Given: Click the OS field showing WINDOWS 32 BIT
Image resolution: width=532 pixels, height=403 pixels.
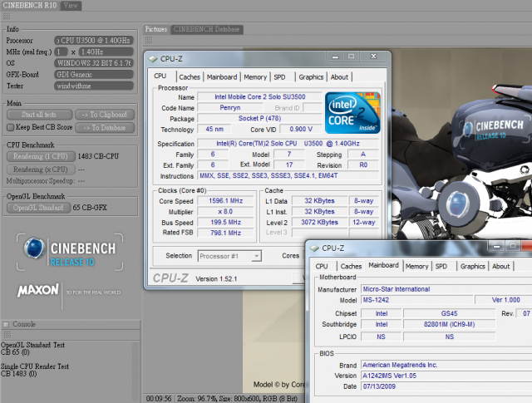Looking at the screenshot, I should pos(94,63).
